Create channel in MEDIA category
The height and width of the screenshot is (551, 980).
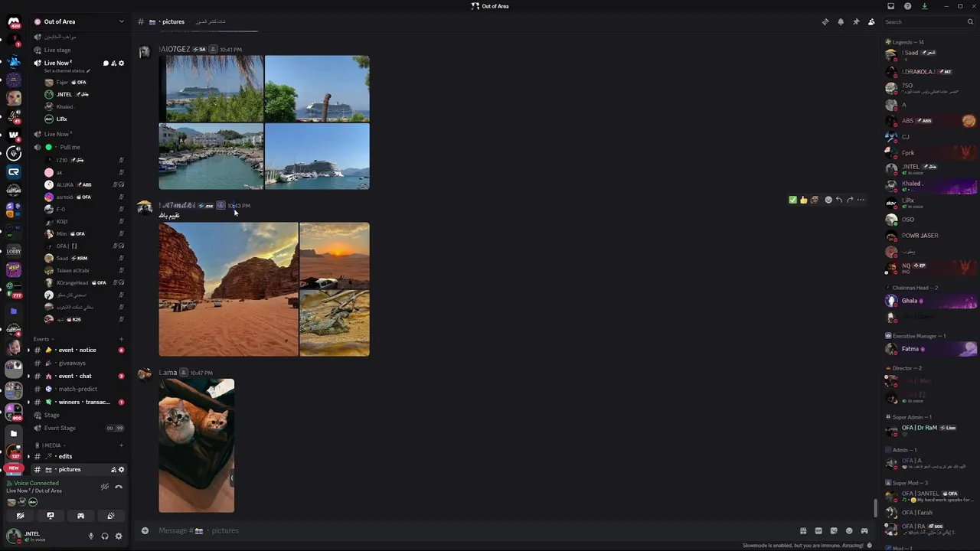[121, 445]
